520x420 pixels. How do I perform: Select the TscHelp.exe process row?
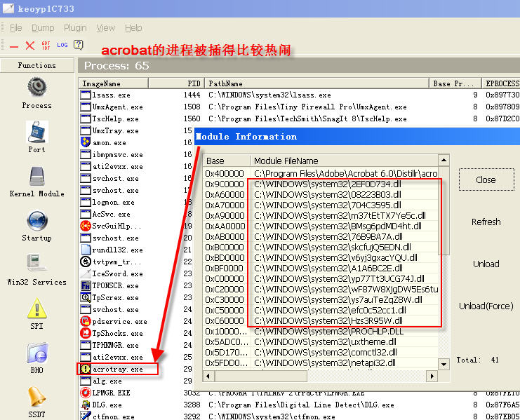coord(300,119)
